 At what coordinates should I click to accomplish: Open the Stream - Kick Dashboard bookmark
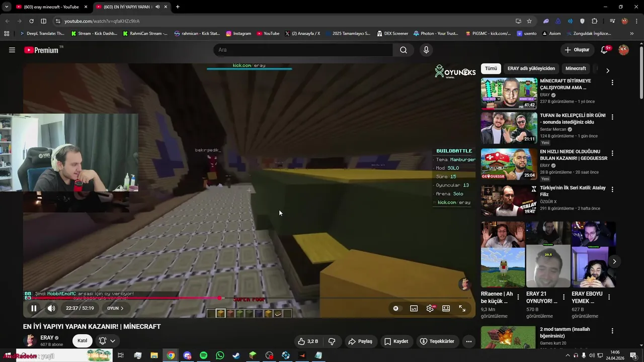click(94, 34)
